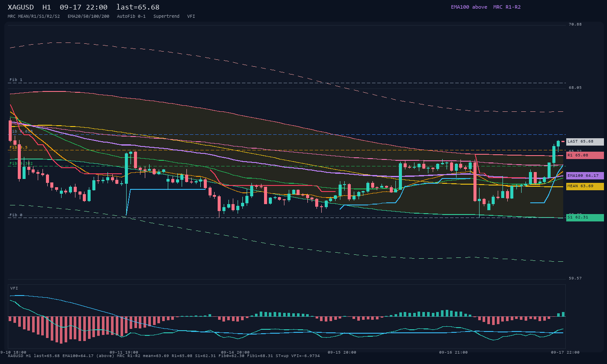Click the header timestamp 09-17 22:00
Image resolution: width=607 pixels, height=364 pixels.
tap(84, 7)
